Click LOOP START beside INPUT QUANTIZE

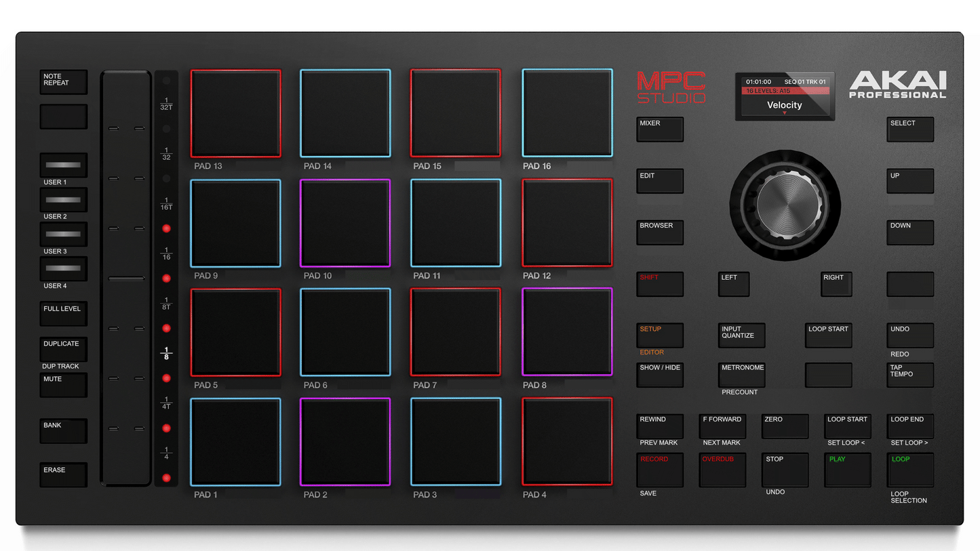click(829, 335)
